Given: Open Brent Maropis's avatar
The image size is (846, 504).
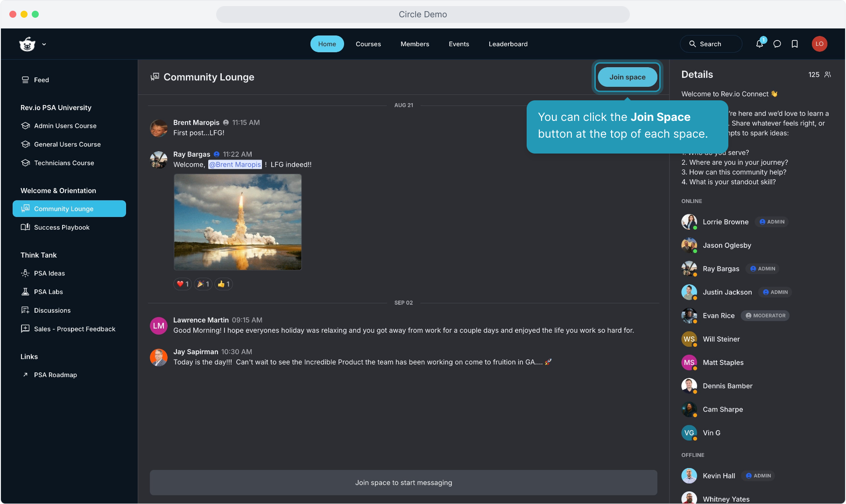Looking at the screenshot, I should (159, 128).
